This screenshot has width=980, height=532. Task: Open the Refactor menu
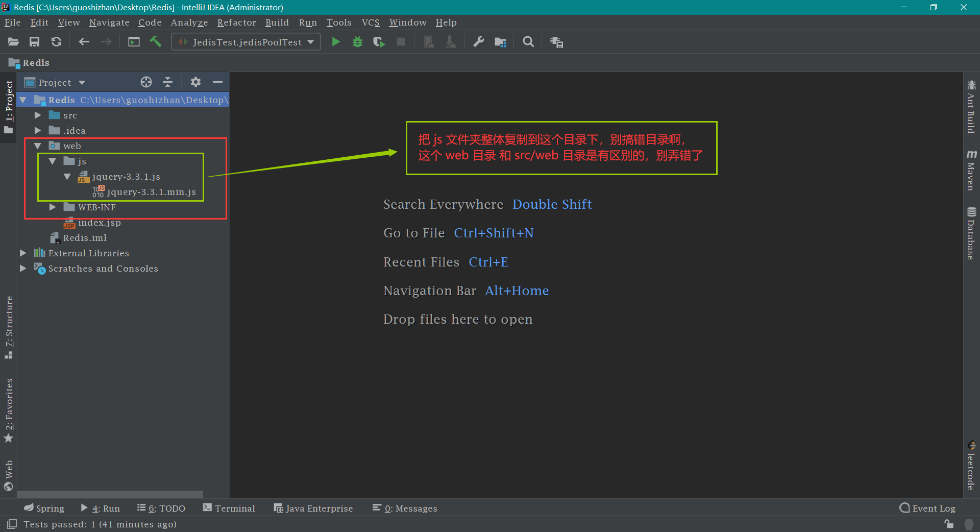click(x=236, y=22)
